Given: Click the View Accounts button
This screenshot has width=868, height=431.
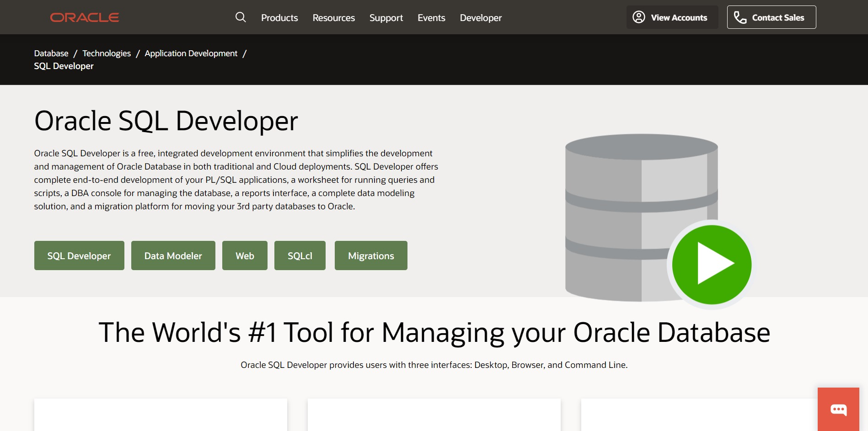Looking at the screenshot, I should pos(672,17).
